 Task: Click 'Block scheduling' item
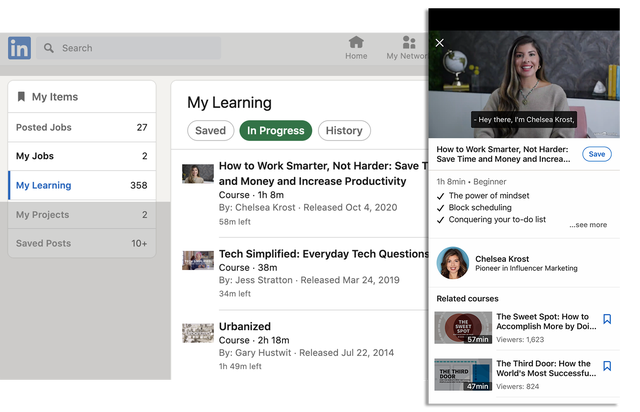480,207
